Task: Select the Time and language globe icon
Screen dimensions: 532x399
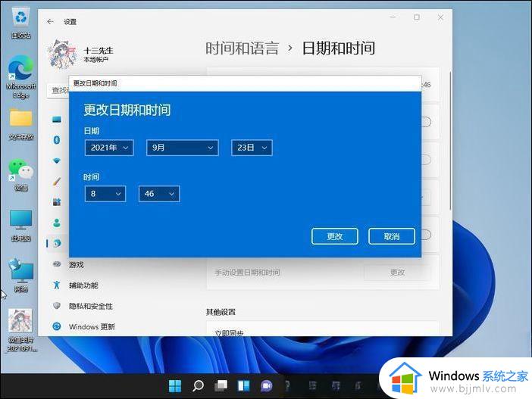Action: pyautogui.click(x=57, y=243)
